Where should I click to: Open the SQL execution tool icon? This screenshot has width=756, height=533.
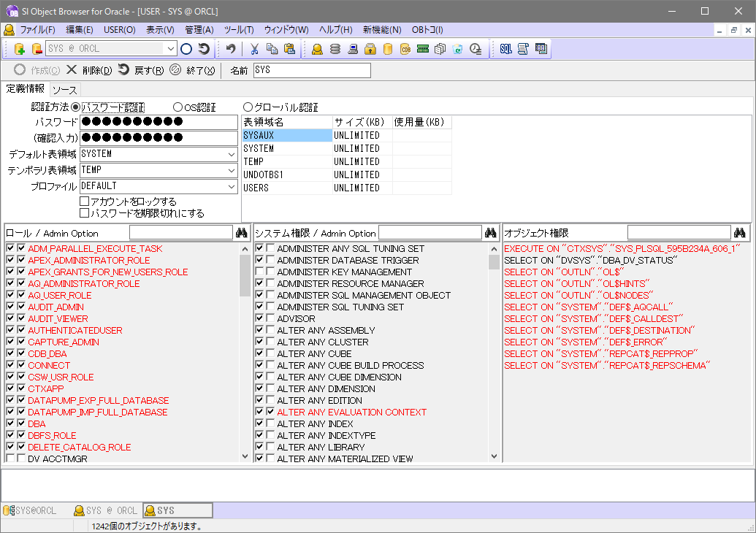click(x=506, y=49)
